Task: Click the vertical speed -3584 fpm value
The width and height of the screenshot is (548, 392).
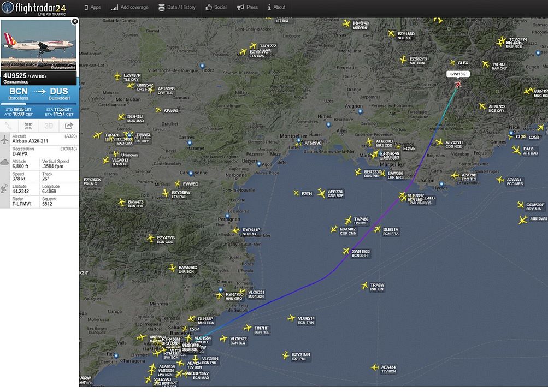Action: (53, 167)
